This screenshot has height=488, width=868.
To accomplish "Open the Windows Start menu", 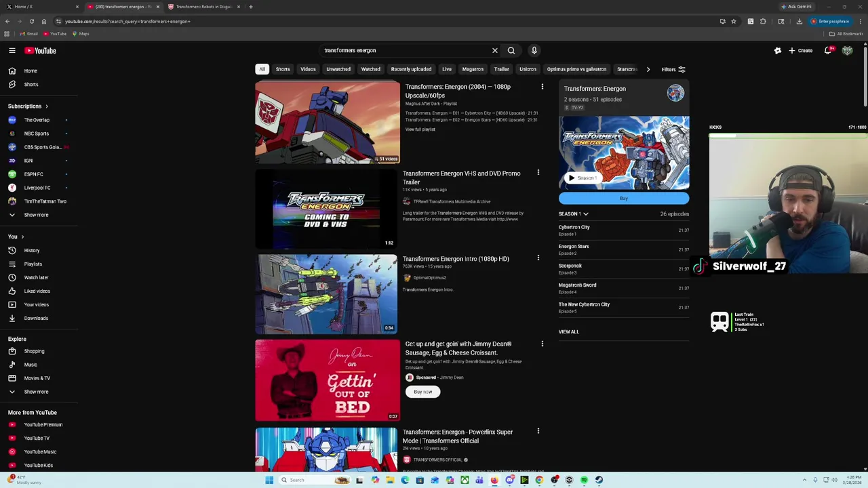I will [x=269, y=480].
